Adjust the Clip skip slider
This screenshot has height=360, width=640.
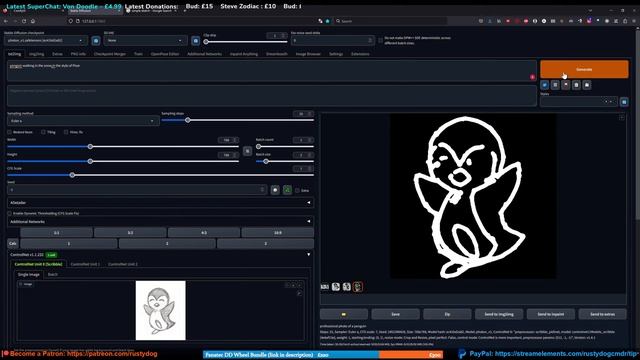[x=245, y=42]
